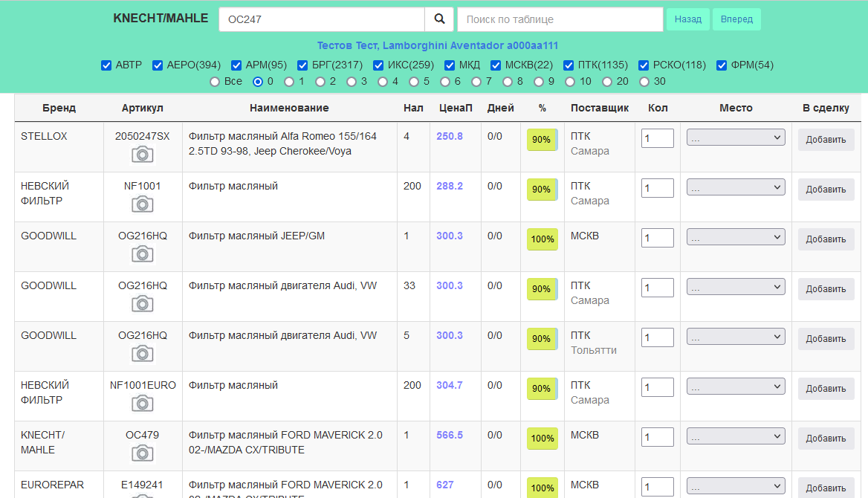Open camera icon for GOODWILL with 33 in stock

[143, 304]
